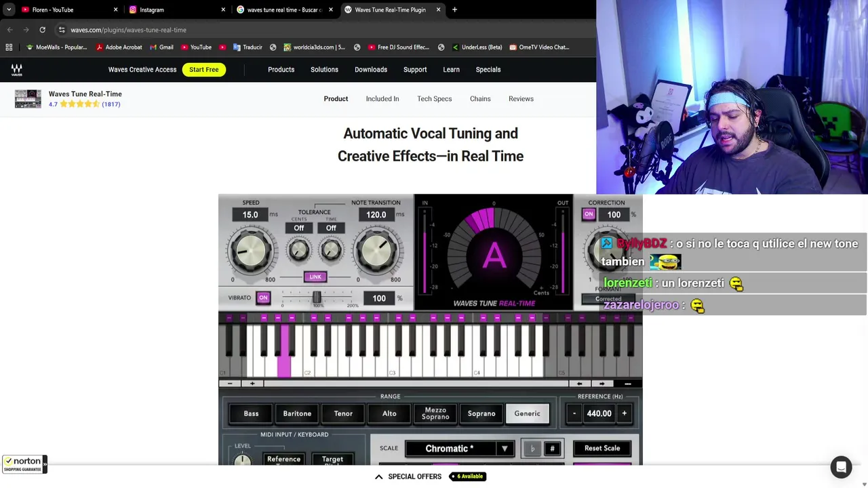Increase reference frequency with plus
Viewport: 868px width, 488px height.
624,413
